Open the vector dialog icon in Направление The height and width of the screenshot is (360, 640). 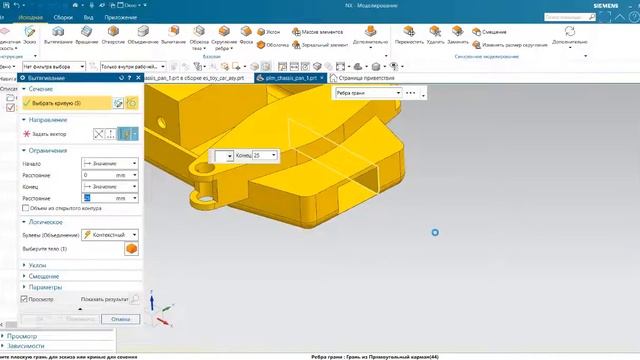coord(111,134)
